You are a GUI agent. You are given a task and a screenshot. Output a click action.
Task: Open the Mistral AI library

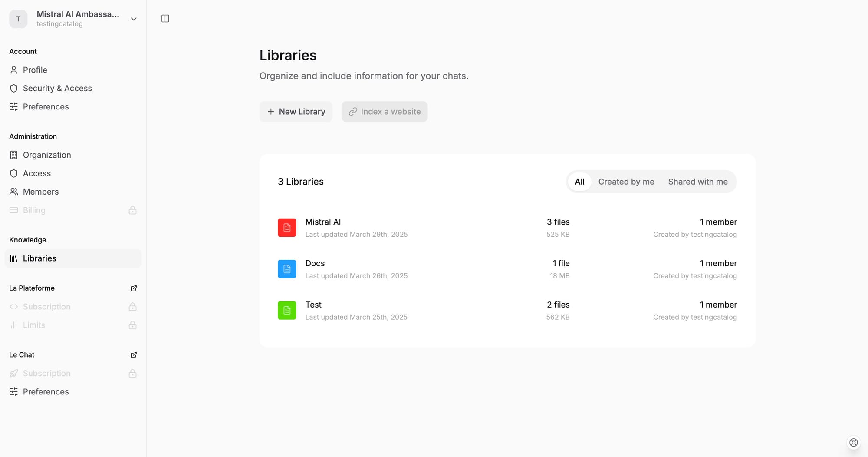507,228
